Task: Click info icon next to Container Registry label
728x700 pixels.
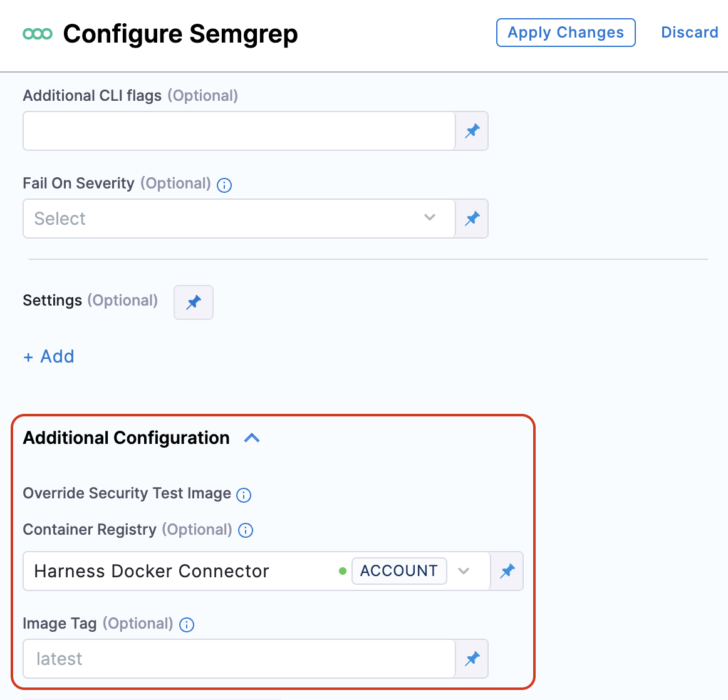Action: [246, 530]
